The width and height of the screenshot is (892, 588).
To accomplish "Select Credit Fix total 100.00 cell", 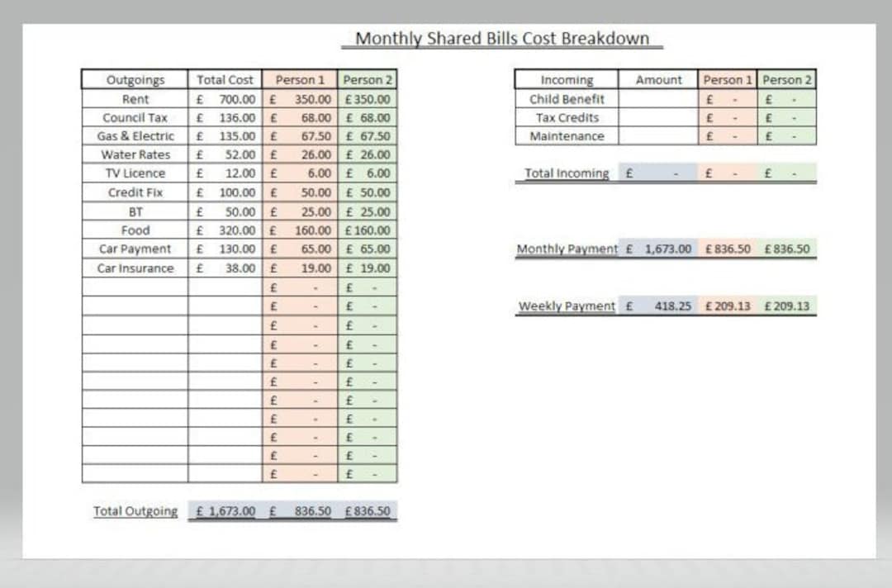I will pos(225,192).
